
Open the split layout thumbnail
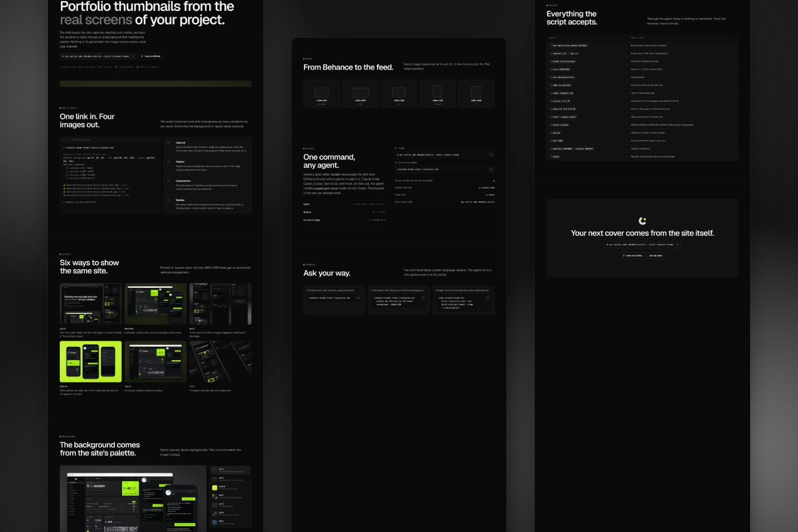click(90, 304)
